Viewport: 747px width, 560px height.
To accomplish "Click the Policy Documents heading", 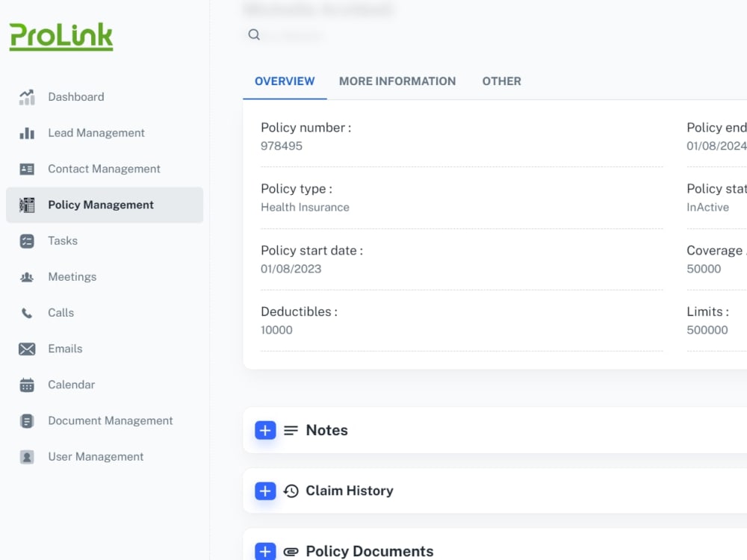I will click(370, 552).
